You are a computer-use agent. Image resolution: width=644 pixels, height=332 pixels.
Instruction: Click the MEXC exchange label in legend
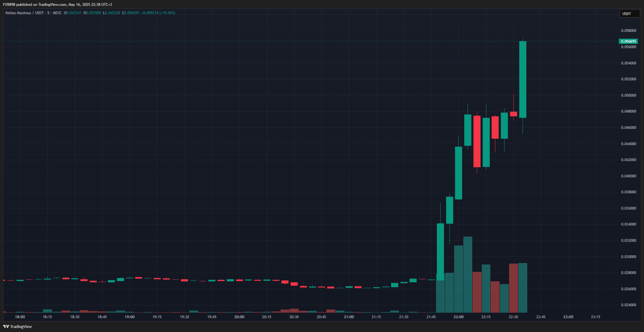click(57, 13)
